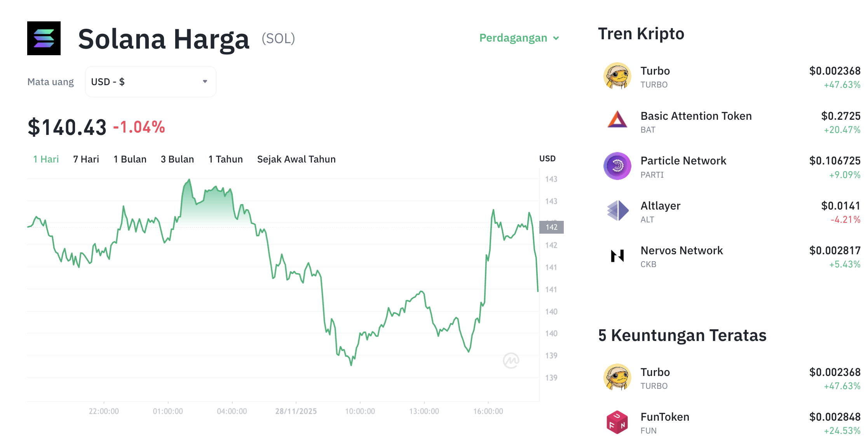
Task: Click the dropdown arrow in the Mata uang selector
Action: (x=206, y=81)
